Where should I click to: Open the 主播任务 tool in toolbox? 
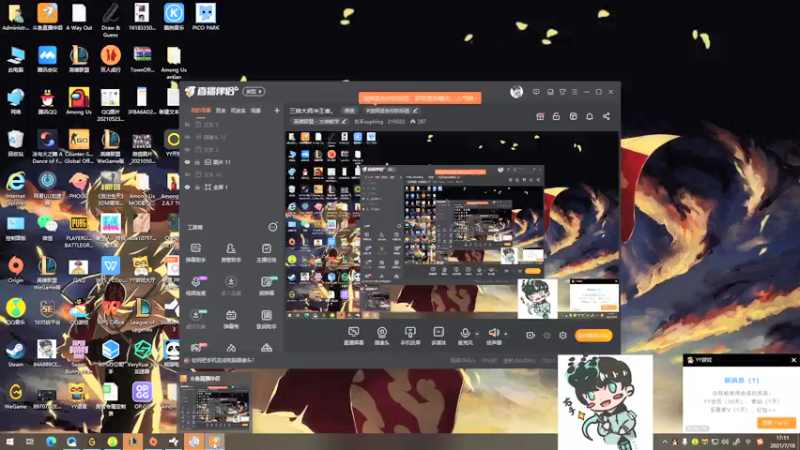click(x=266, y=253)
